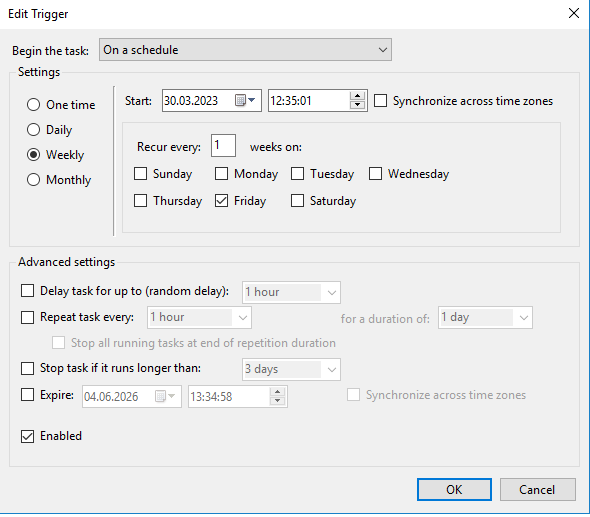Screen dimensions: 590x517
Task: Uncheck the Enabled checkbox
Action: 27,436
